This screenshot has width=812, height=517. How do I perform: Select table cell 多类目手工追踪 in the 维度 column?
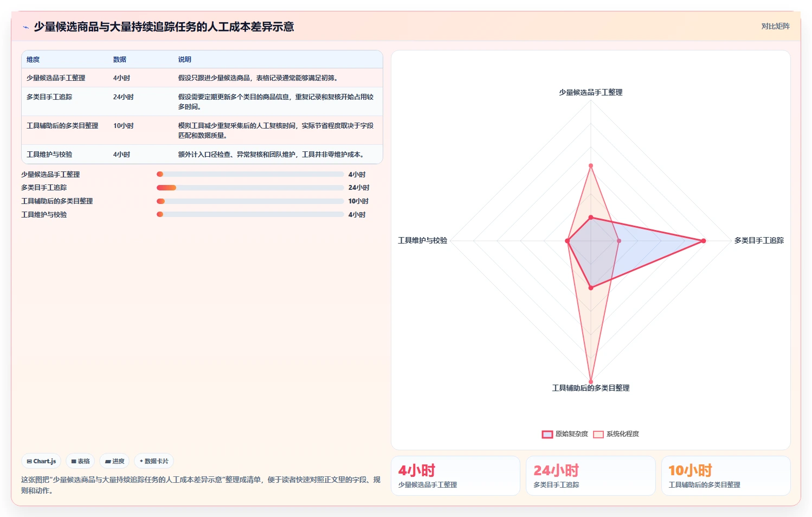(49, 97)
